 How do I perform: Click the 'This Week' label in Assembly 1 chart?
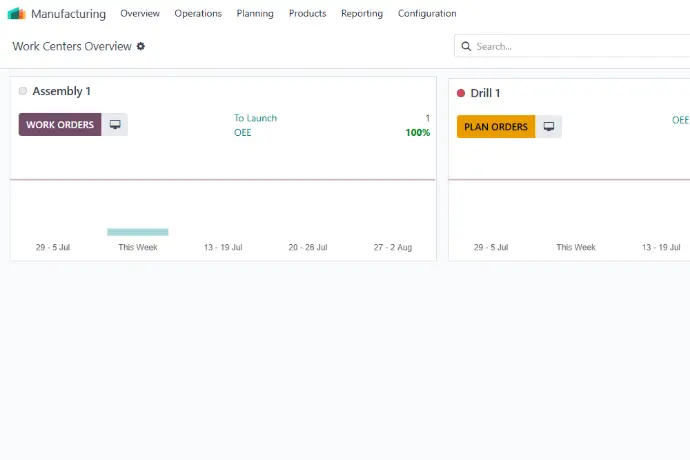coord(138,247)
